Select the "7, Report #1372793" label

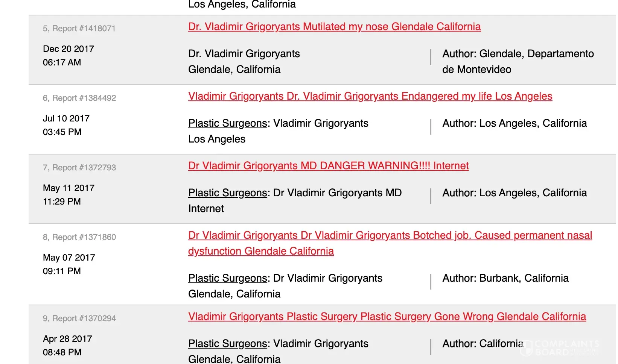click(79, 168)
